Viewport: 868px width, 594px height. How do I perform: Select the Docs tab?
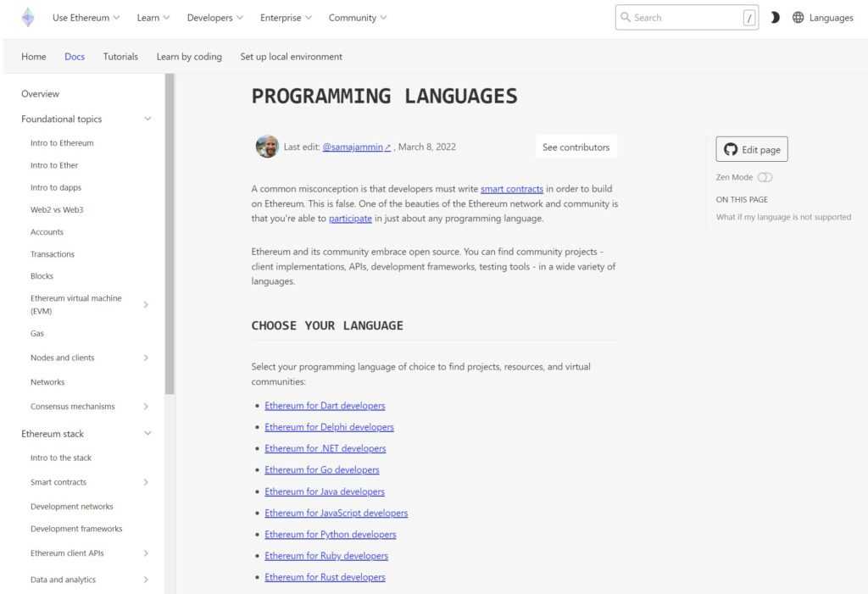tap(75, 56)
